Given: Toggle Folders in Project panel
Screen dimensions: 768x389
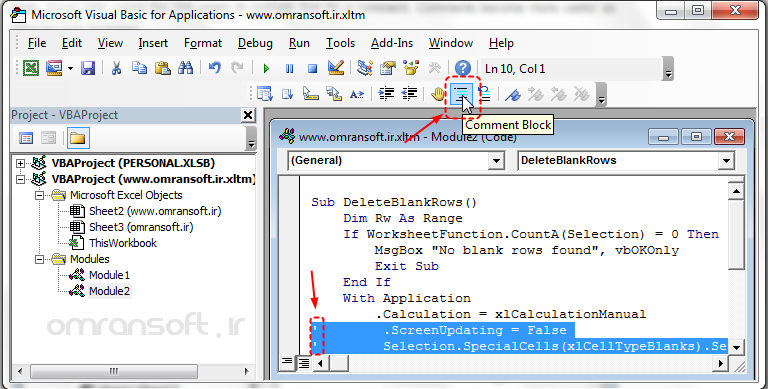Looking at the screenshot, I should coord(78,138).
